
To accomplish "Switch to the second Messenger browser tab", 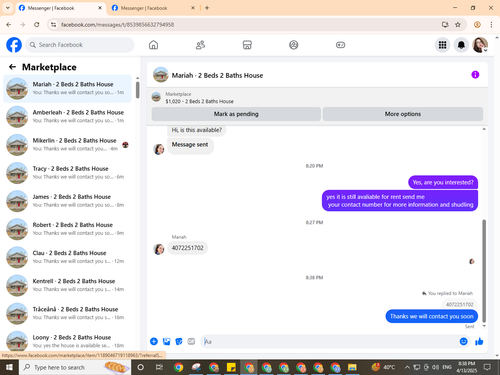I will [x=153, y=8].
